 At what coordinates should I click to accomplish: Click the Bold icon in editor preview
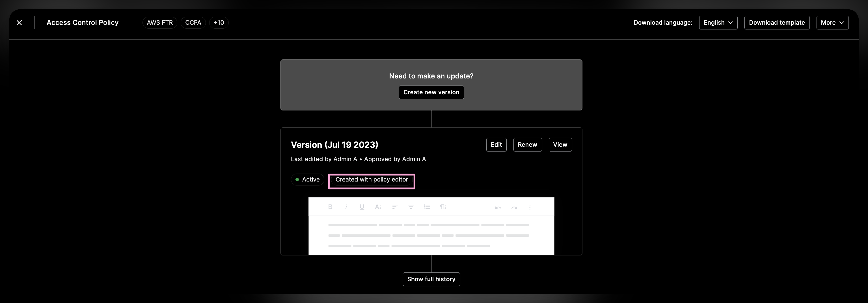click(330, 207)
